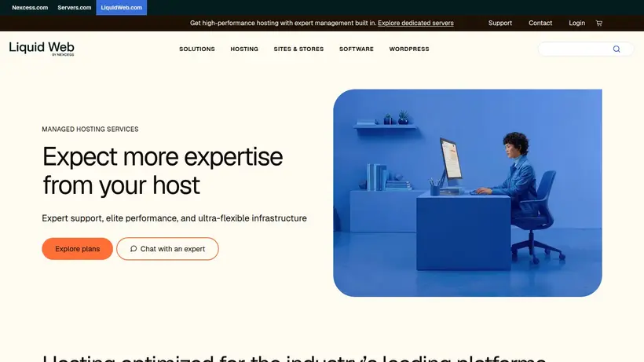This screenshot has height=362, width=644.
Task: Follow the Explore dedicated servers link
Action: [x=415, y=23]
